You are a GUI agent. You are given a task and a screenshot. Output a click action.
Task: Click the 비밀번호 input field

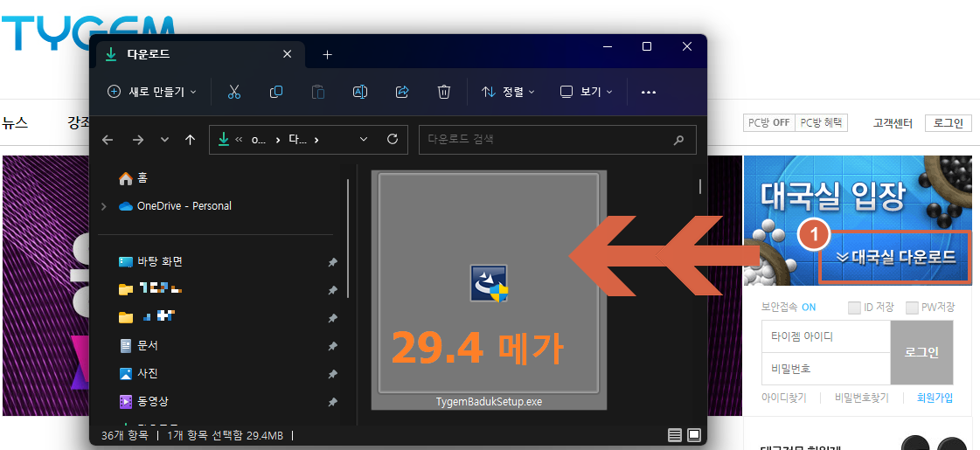click(x=825, y=369)
